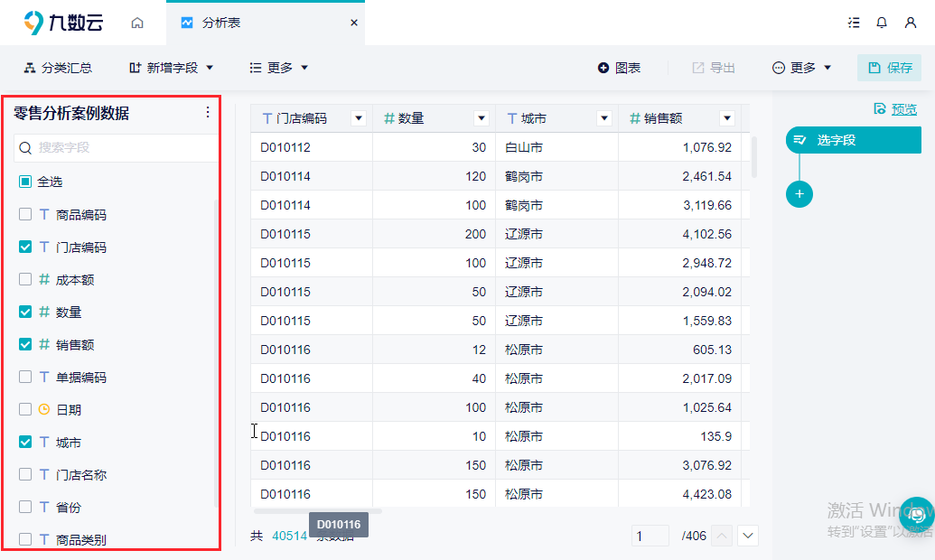
Task: Click the 搜索字段 search box
Action: (x=117, y=148)
